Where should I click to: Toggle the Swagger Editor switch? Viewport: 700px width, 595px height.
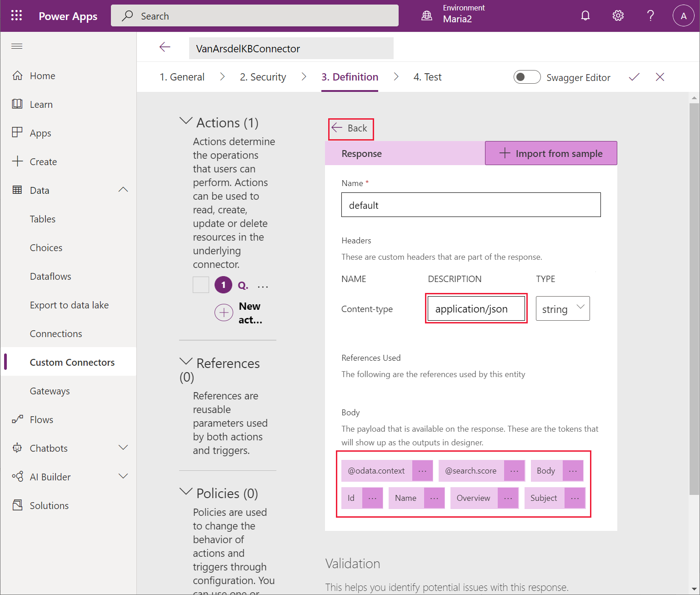527,77
